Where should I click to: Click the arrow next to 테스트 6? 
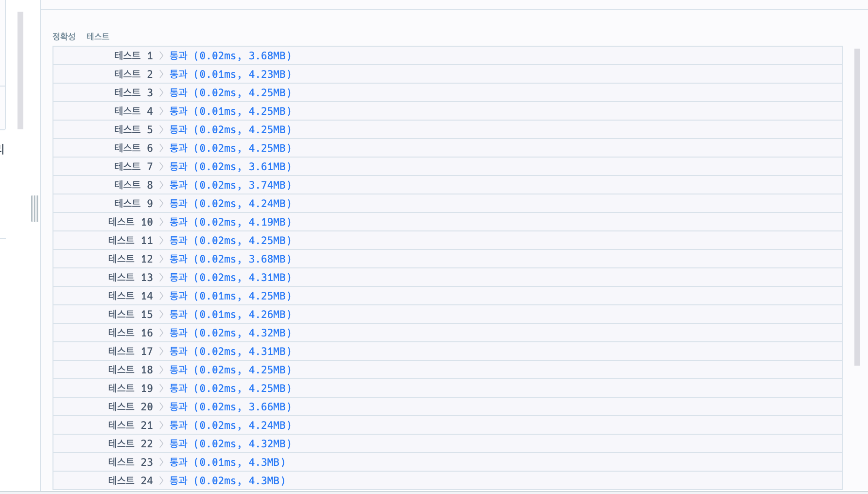161,148
